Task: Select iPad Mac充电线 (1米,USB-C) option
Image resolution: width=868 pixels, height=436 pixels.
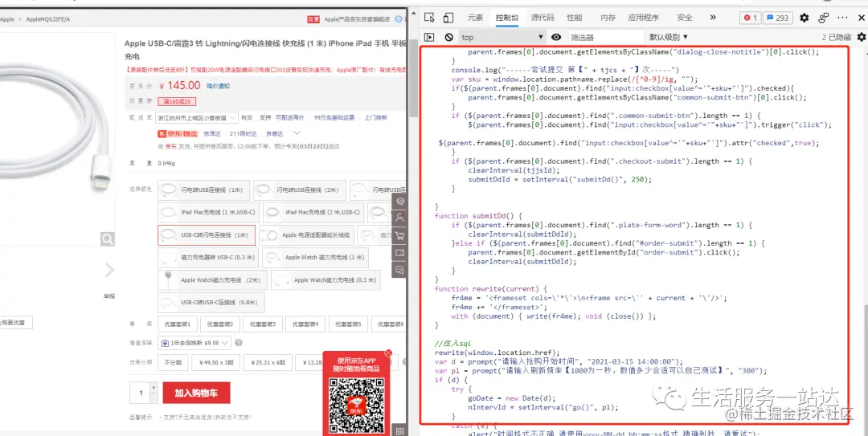Action: (208, 213)
